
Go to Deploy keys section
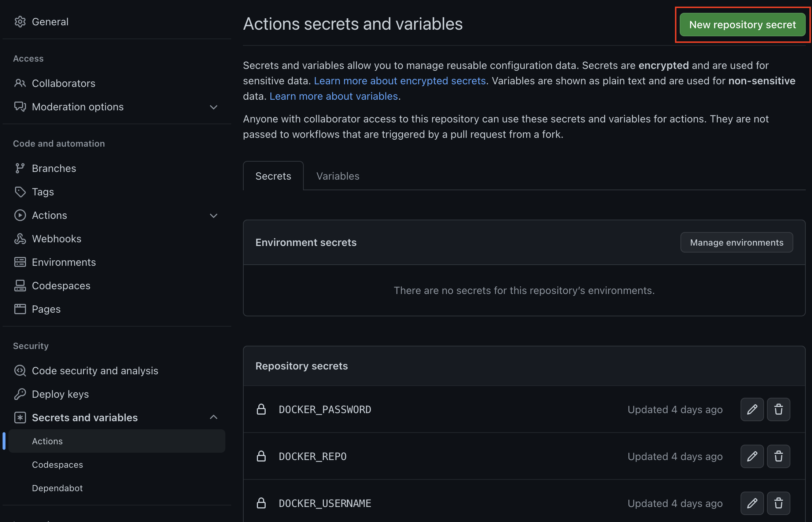60,394
